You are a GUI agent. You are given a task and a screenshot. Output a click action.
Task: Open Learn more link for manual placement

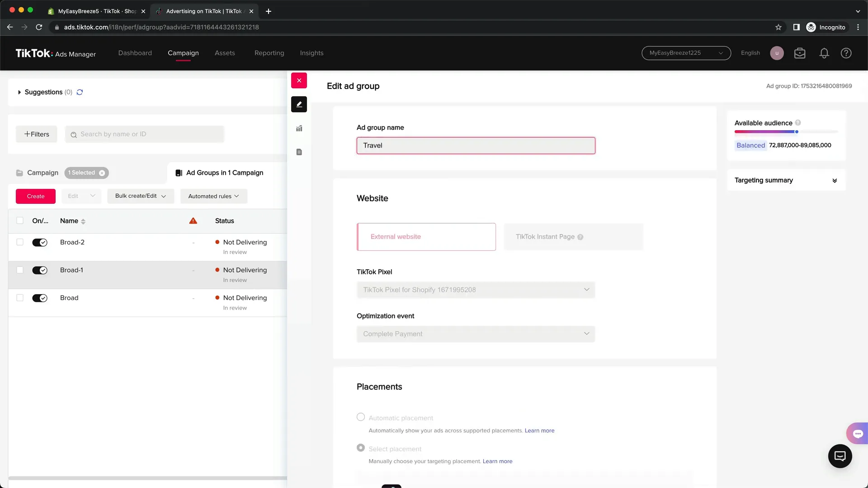(x=497, y=461)
